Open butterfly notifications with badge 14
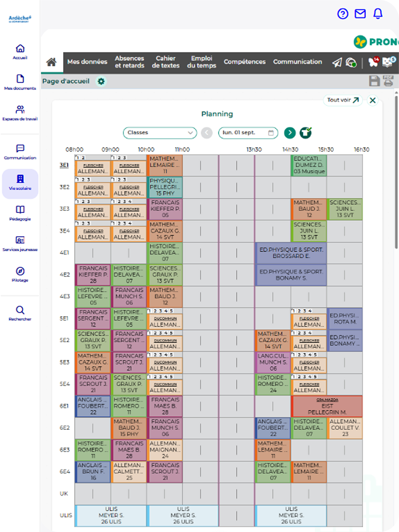 373,62
